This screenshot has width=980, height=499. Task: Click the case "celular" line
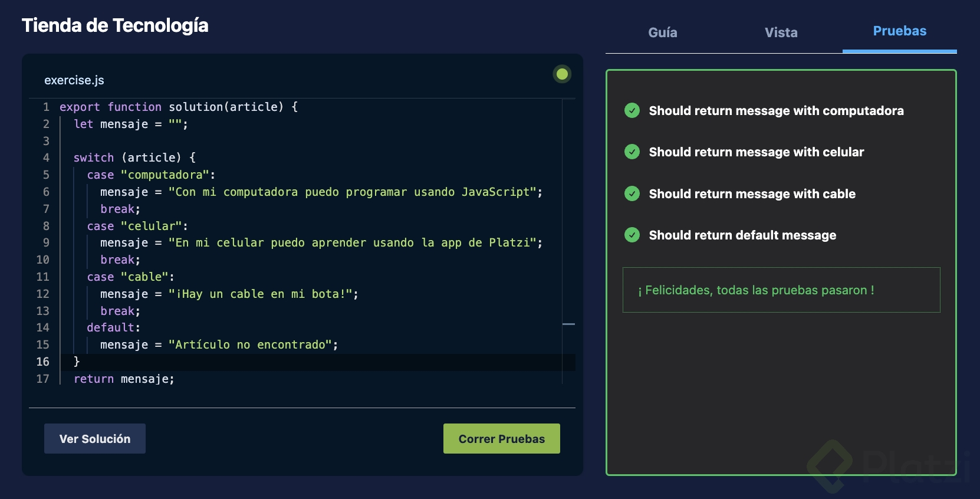tap(137, 226)
